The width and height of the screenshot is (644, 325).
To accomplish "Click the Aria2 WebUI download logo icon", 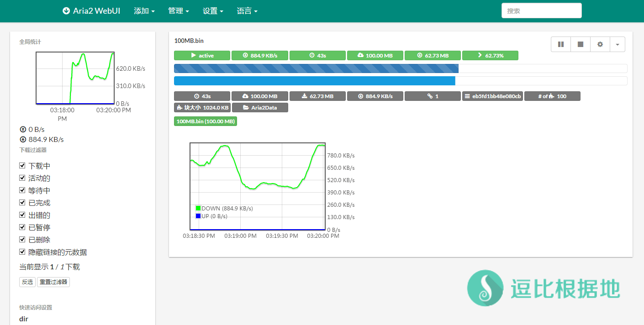I will (x=66, y=11).
